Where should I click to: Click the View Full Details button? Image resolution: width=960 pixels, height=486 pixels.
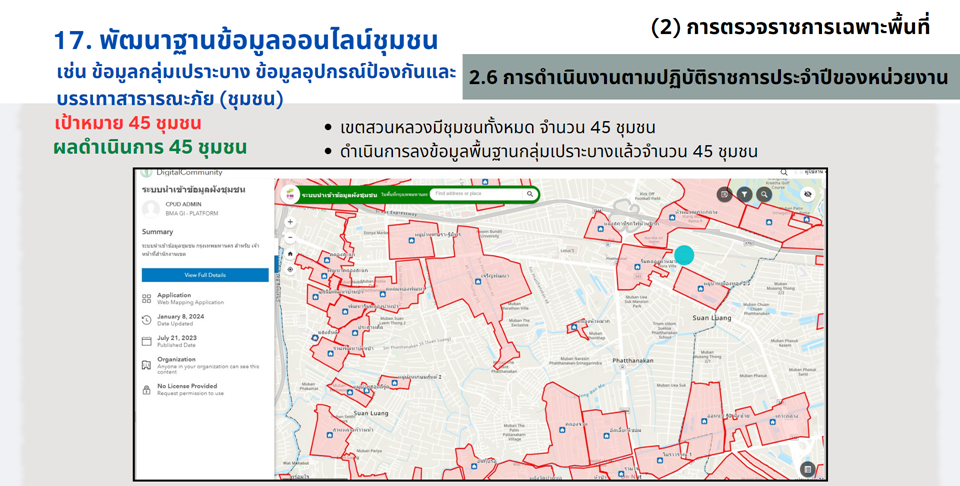click(205, 275)
